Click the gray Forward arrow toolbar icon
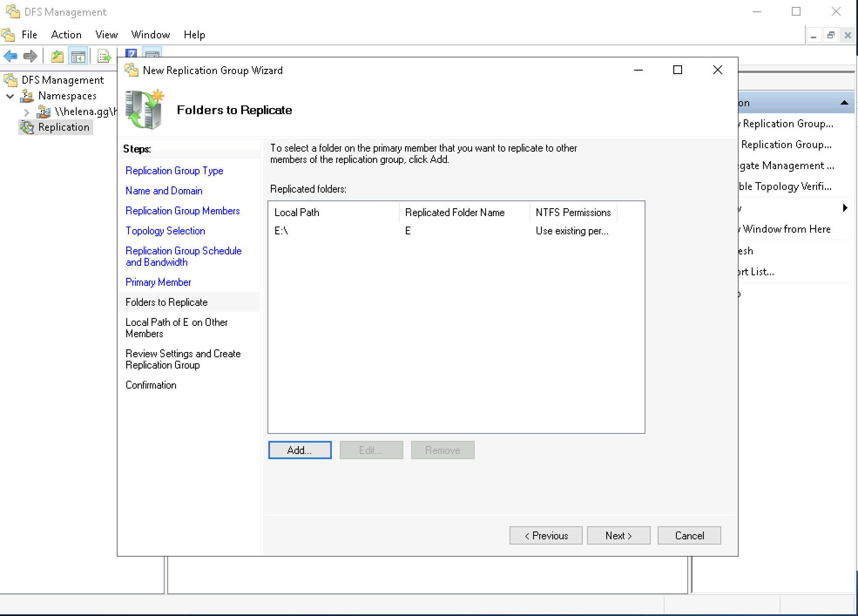Image resolution: width=858 pixels, height=616 pixels. point(30,56)
